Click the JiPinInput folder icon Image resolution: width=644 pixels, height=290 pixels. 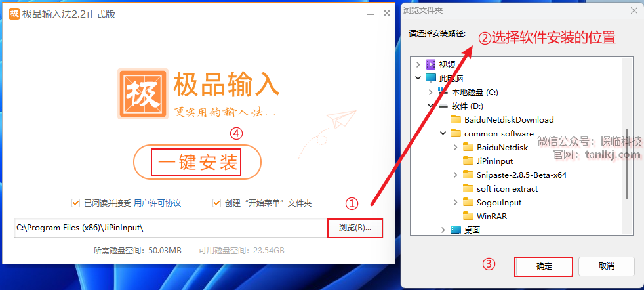(x=468, y=161)
